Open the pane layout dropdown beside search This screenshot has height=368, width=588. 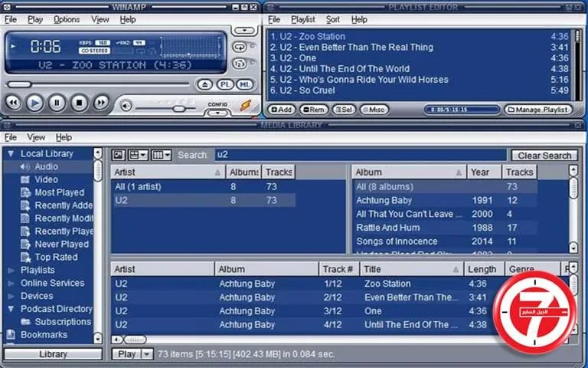(138, 155)
